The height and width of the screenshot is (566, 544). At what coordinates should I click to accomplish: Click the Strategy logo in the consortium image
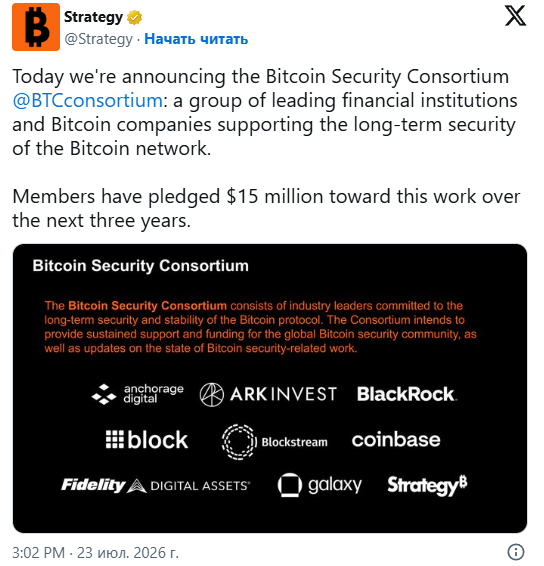point(427,486)
